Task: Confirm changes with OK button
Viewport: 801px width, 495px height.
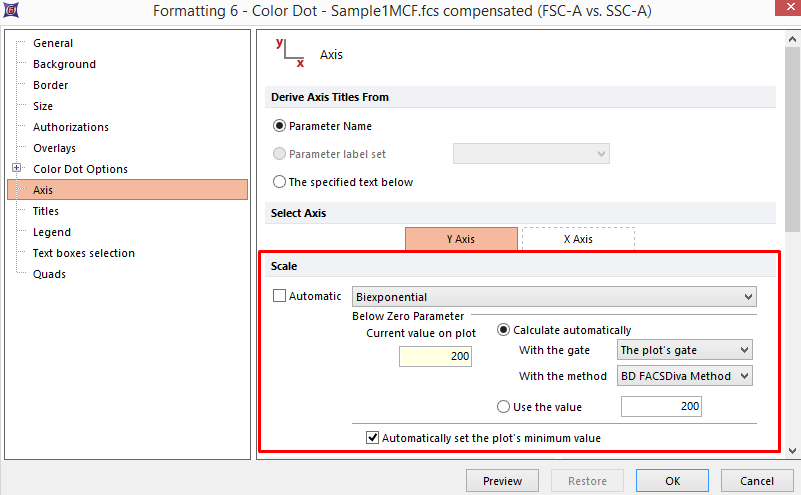Action: click(x=673, y=481)
